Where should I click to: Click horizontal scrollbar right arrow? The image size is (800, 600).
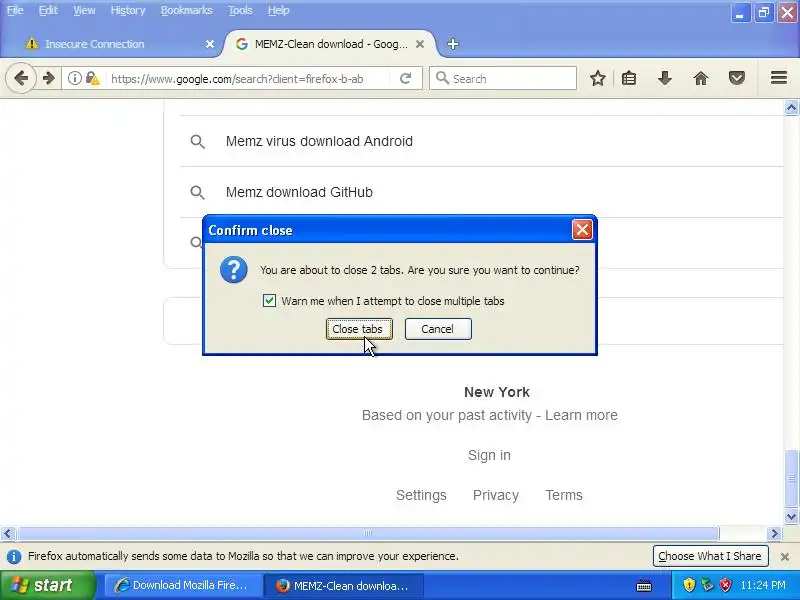point(774,534)
